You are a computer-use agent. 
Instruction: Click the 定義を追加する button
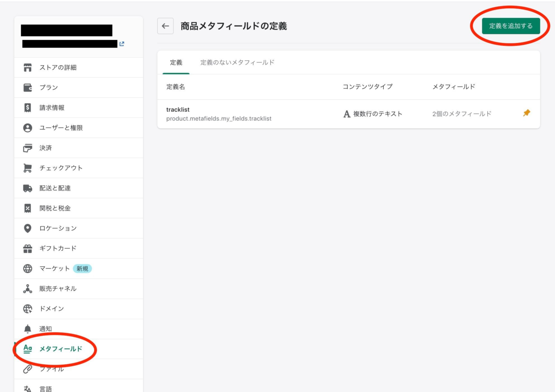tap(511, 26)
